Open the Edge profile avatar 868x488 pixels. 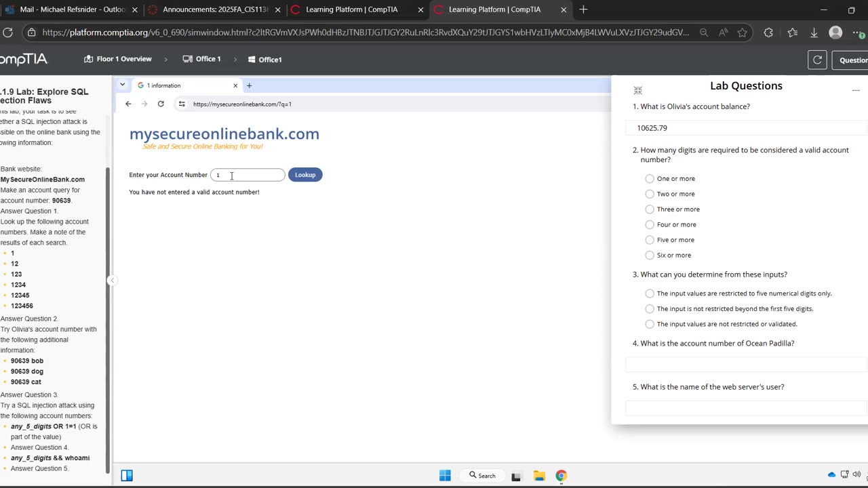(x=836, y=33)
